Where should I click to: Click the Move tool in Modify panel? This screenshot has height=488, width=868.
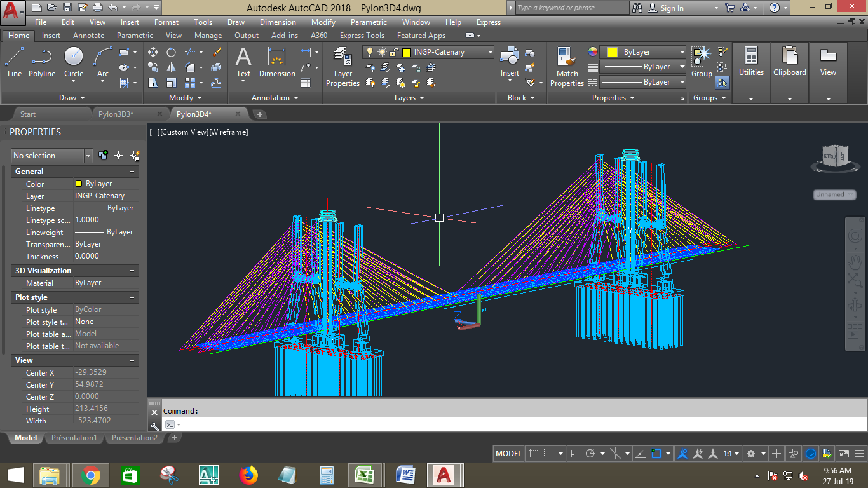pyautogui.click(x=153, y=52)
